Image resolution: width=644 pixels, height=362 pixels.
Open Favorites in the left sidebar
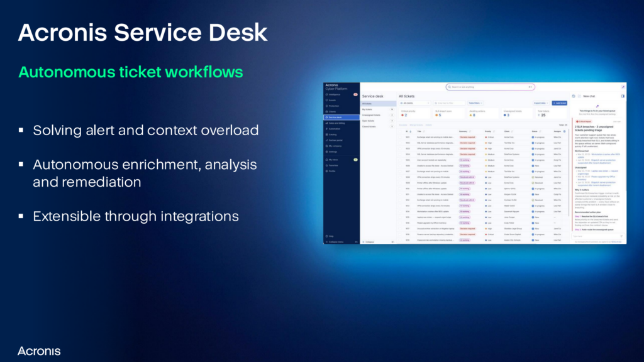tap(341, 165)
